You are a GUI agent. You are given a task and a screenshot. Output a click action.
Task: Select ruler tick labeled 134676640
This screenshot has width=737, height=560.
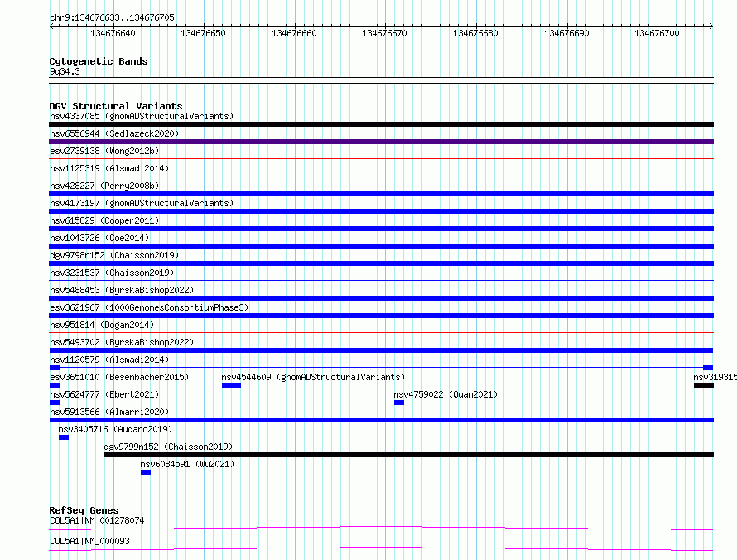tap(112, 34)
